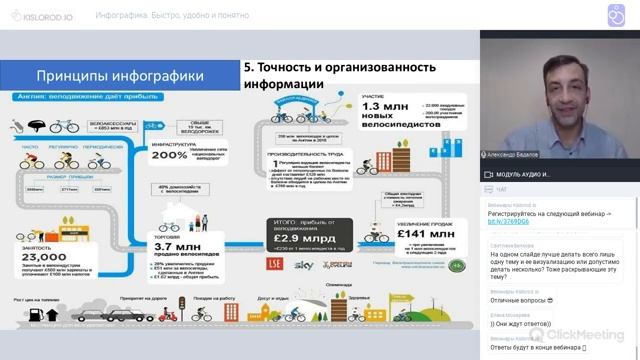Screen dimensions: 640x360
Task: Click slide heading 'Принципы инфографики'
Action: (x=120, y=76)
